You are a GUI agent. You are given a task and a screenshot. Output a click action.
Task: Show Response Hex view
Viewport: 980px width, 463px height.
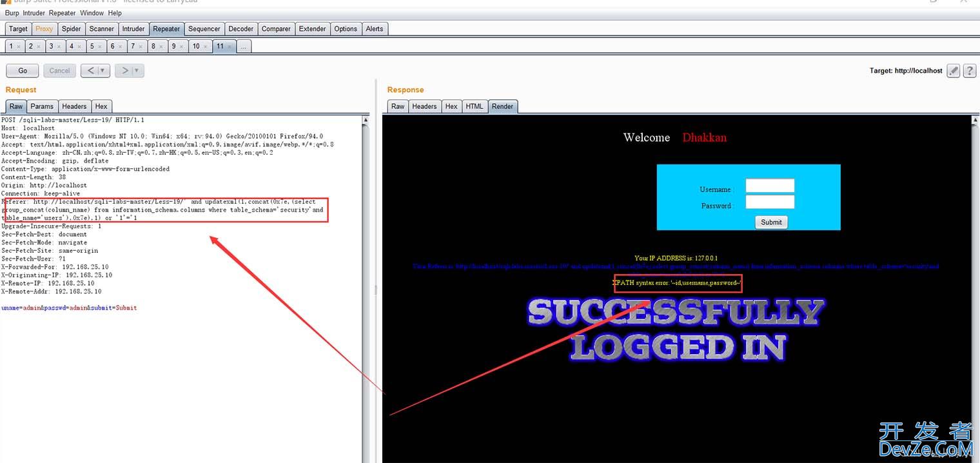point(451,106)
